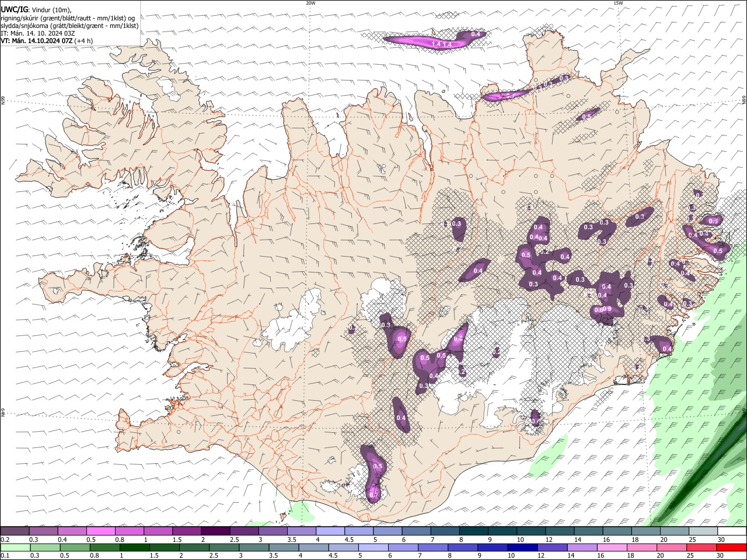Choose the dark teal snow swatch labeled 8
This screenshot has width=747, height=560.
pyautogui.click(x=473, y=531)
